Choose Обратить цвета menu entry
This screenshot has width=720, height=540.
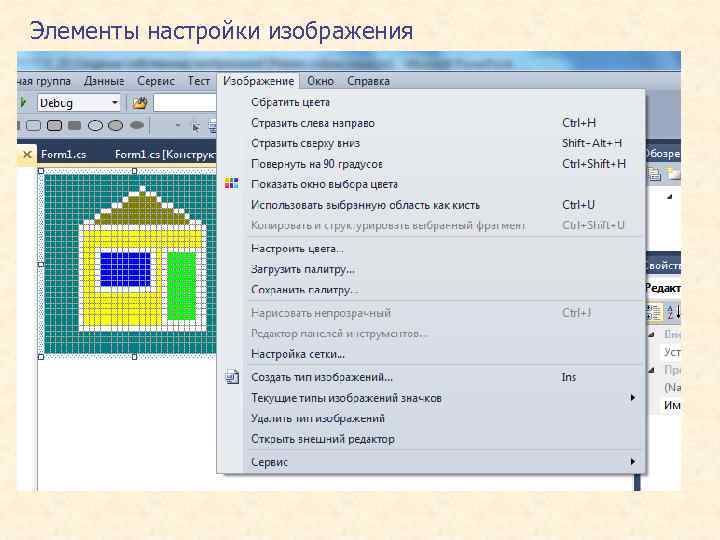click(431, 102)
